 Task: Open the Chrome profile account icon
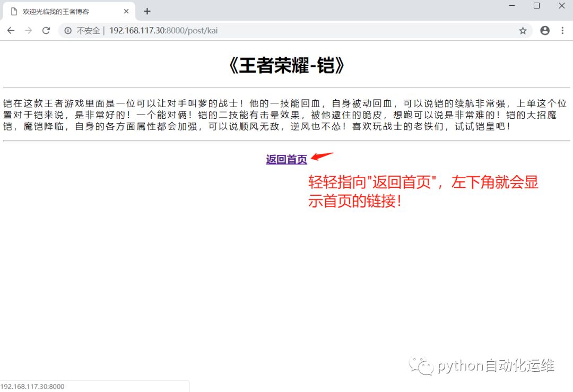click(544, 30)
